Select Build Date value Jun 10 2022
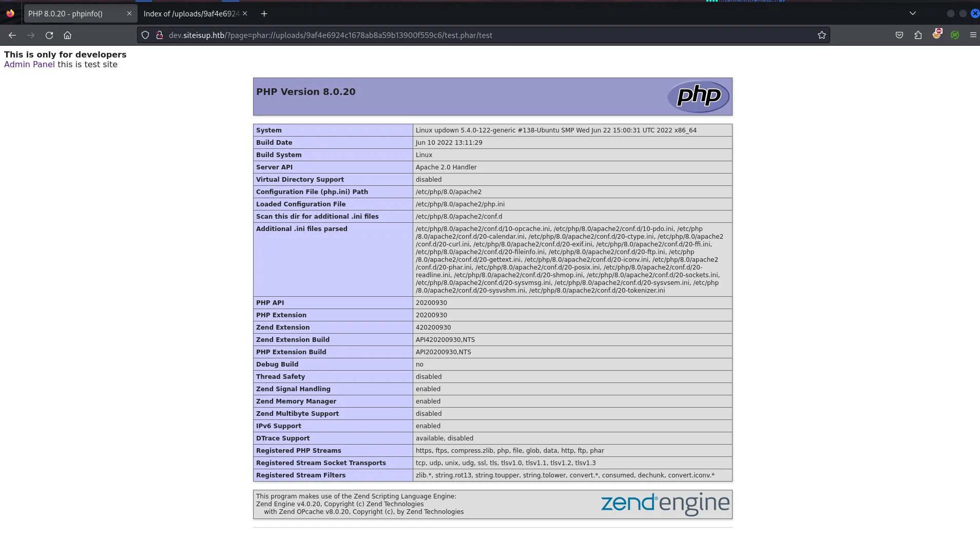The height and width of the screenshot is (537, 980). point(449,143)
